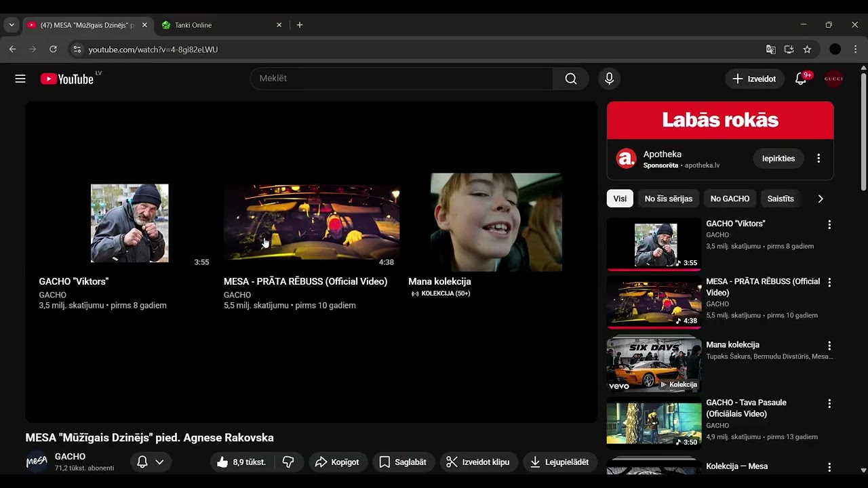Open sidebar title "GACHO - Tava Pasaule"
Viewport: 868px width, 488px height.
point(746,408)
